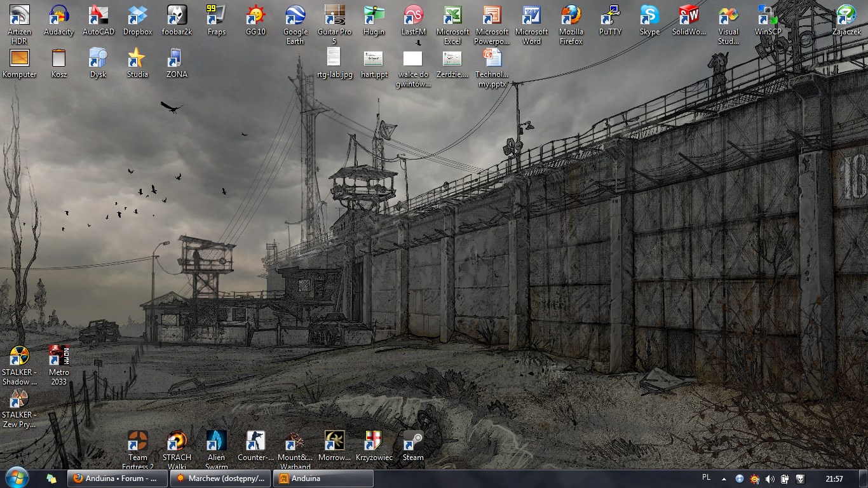Click the system clock showing 21:57
The width and height of the screenshot is (868, 488).
(834, 479)
